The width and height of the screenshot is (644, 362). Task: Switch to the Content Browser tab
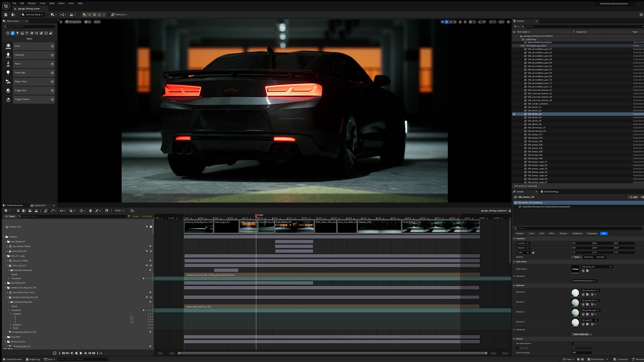coord(14,205)
